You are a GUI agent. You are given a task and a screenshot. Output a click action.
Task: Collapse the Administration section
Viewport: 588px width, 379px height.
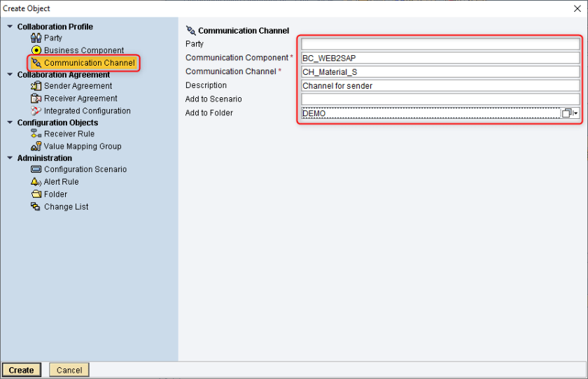point(10,158)
